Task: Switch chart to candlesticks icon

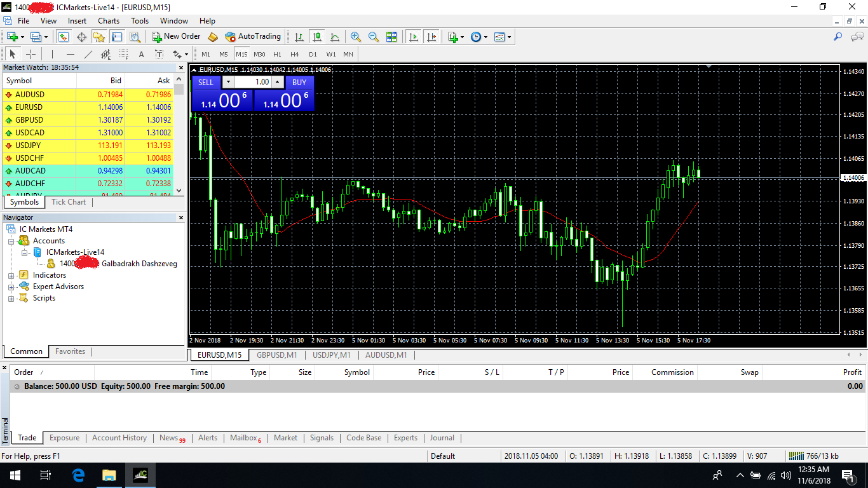Action: point(317,37)
